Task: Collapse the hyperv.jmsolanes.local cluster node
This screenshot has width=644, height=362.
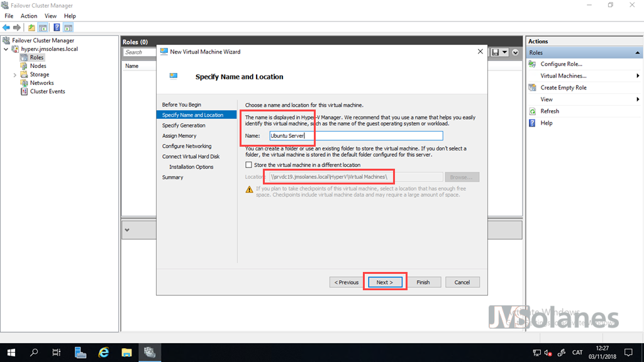Action: click(6, 49)
